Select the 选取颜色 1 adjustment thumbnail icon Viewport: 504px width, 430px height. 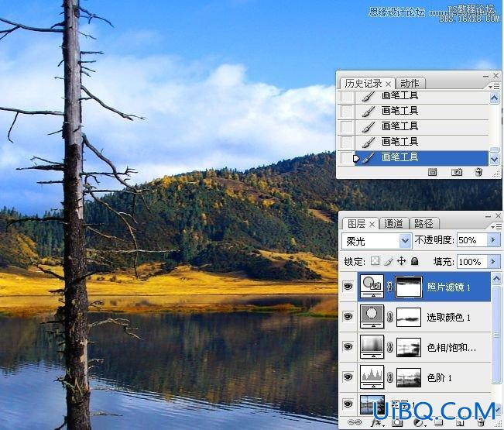point(372,316)
